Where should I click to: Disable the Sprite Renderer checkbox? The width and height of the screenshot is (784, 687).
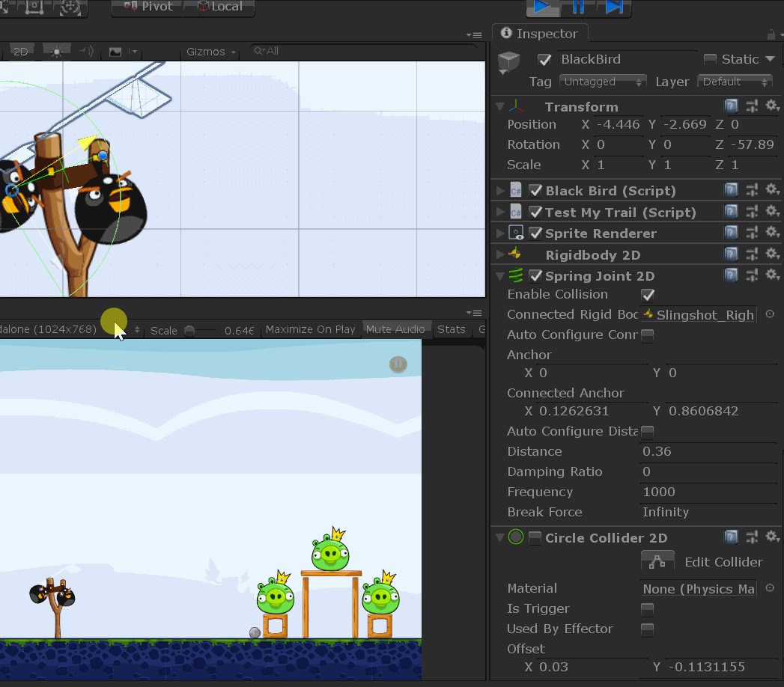click(x=535, y=233)
